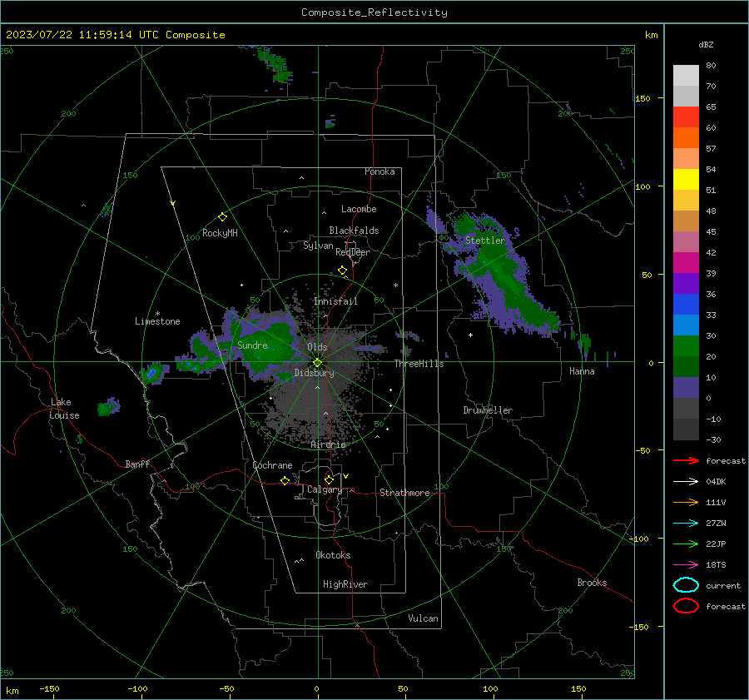Click the Okotoks label
Screen dimensions: 749x700
coord(333,555)
